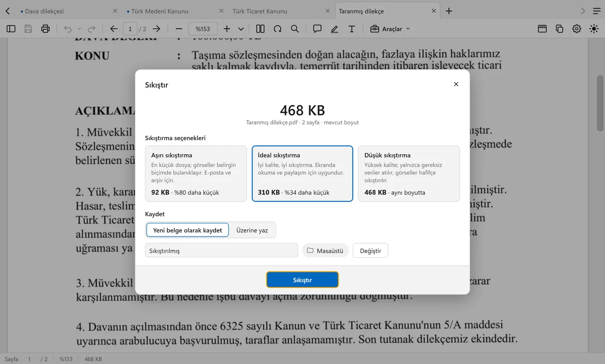Zoom out with the minus icon
The height and width of the screenshot is (364, 605).
pos(179,29)
